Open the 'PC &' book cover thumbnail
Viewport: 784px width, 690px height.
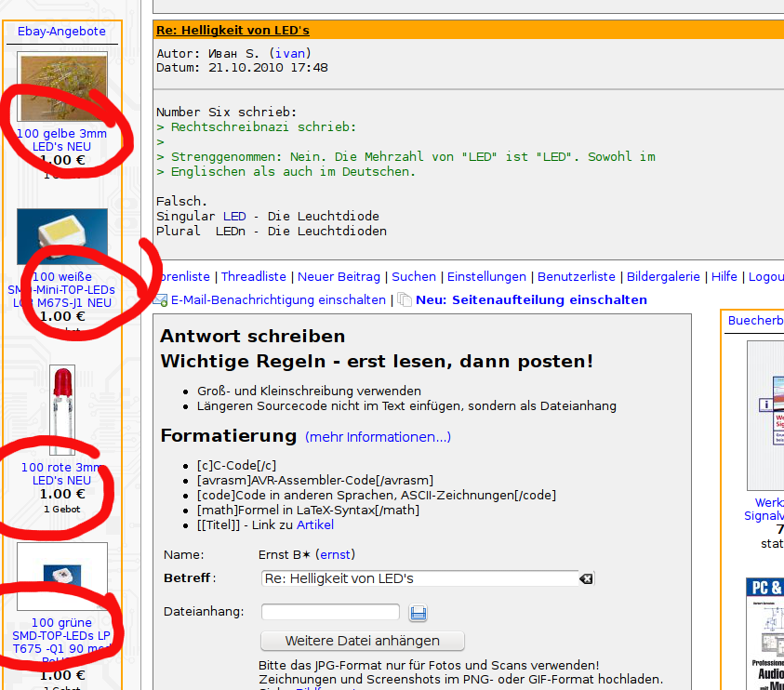(765, 633)
